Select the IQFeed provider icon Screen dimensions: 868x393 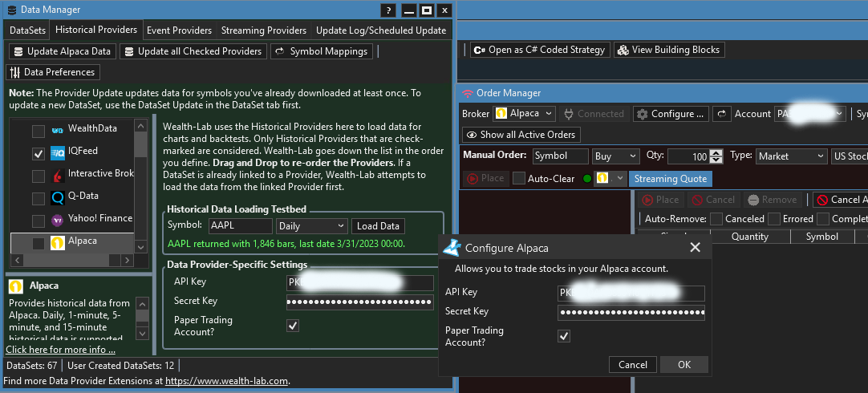tap(58, 154)
